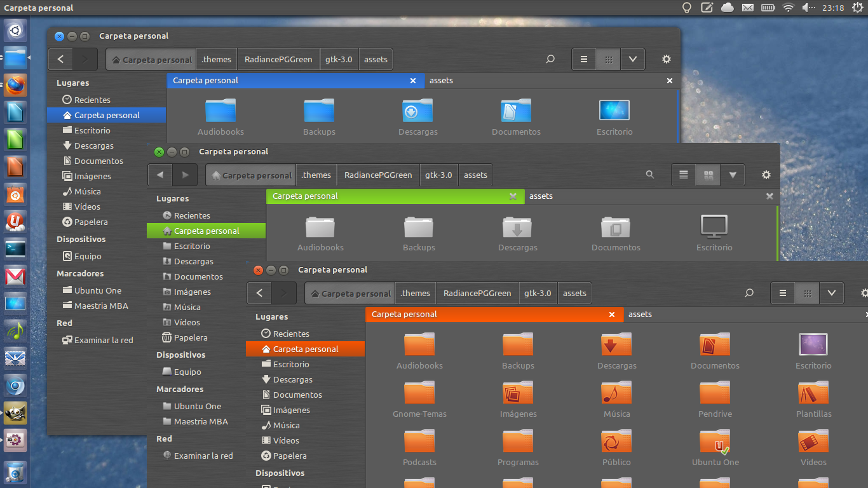The image size is (868, 488).
Task: Switch to assets tab in blue window
Action: 552,81
